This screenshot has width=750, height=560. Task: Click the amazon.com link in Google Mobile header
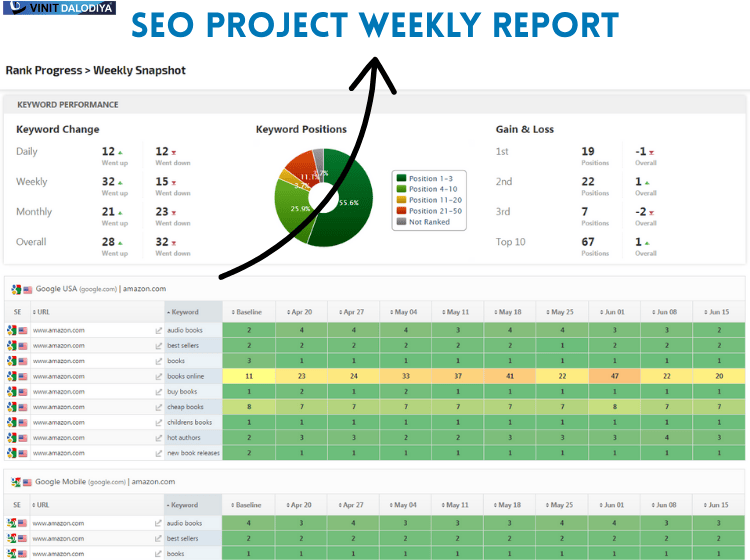153,482
